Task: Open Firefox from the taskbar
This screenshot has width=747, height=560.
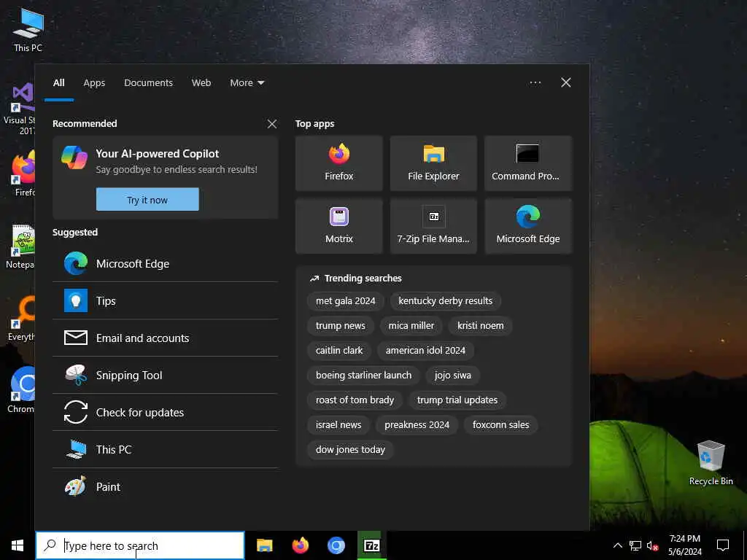Action: pyautogui.click(x=300, y=545)
